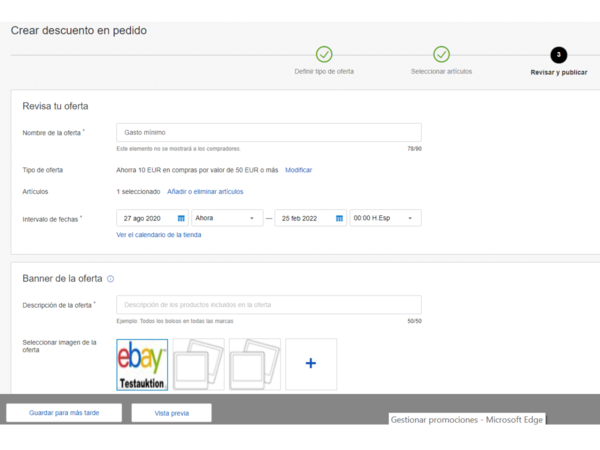Click 'Este elemento no se mostrará a los compradores' hint
This screenshot has width=600, height=450.
click(178, 149)
